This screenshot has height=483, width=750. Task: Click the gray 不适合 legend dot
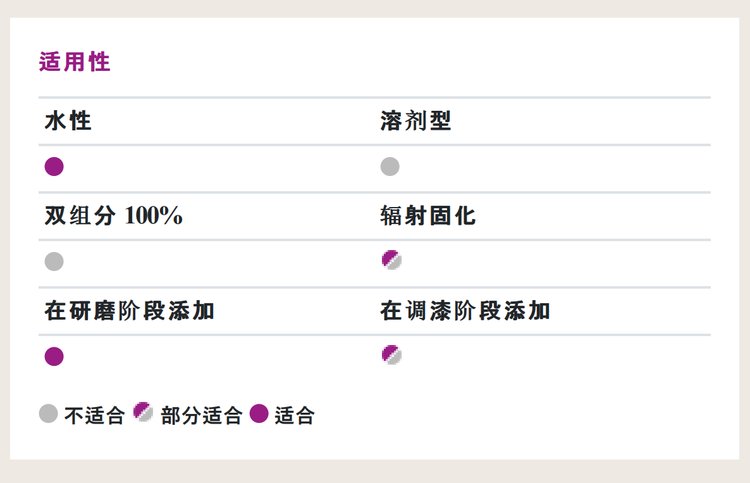48,414
